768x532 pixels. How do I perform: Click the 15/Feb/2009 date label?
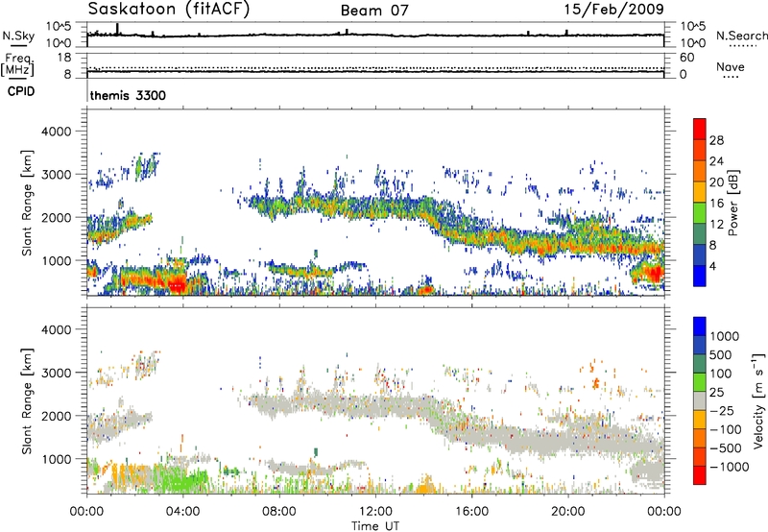[613, 9]
